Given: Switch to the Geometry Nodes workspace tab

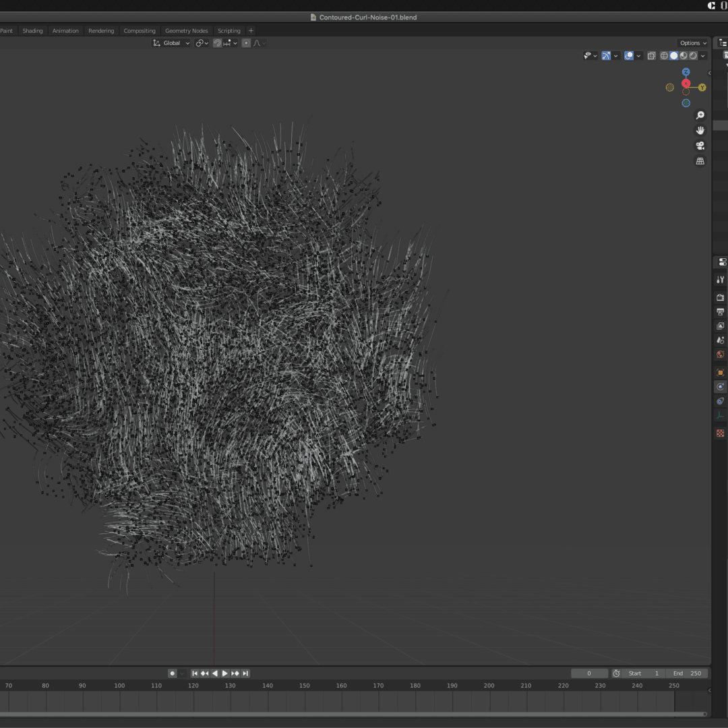Looking at the screenshot, I should [186, 31].
